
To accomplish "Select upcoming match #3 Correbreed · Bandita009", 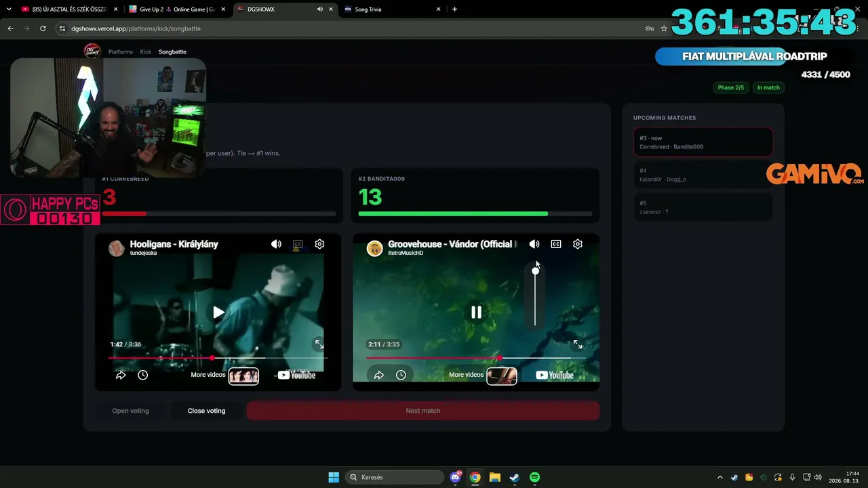I will coord(703,142).
